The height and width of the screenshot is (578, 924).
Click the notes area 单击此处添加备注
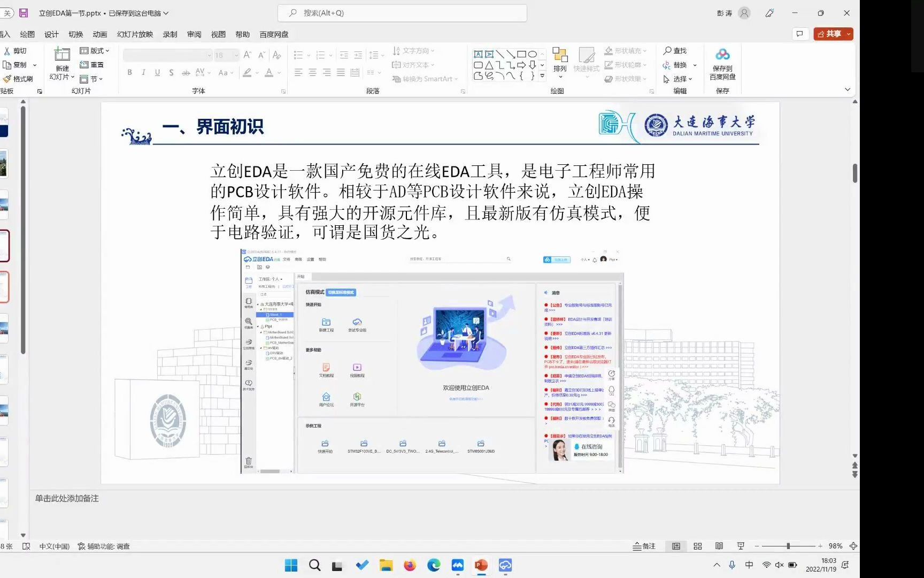point(66,498)
